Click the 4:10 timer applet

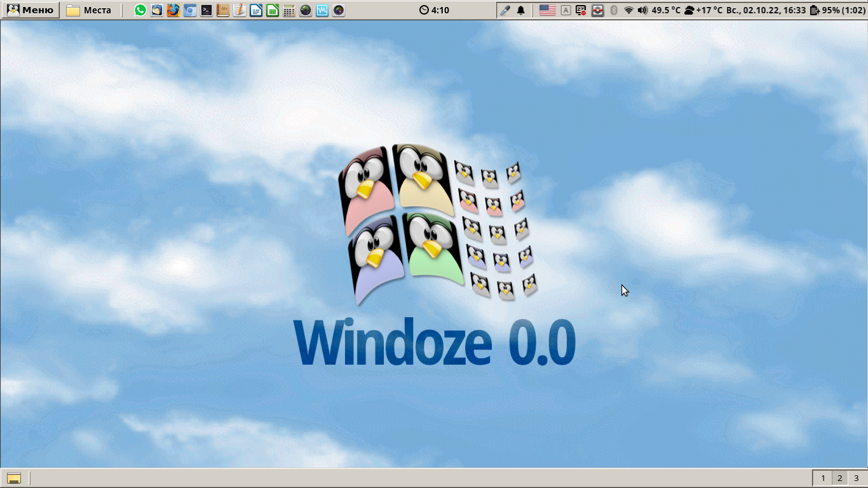435,10
